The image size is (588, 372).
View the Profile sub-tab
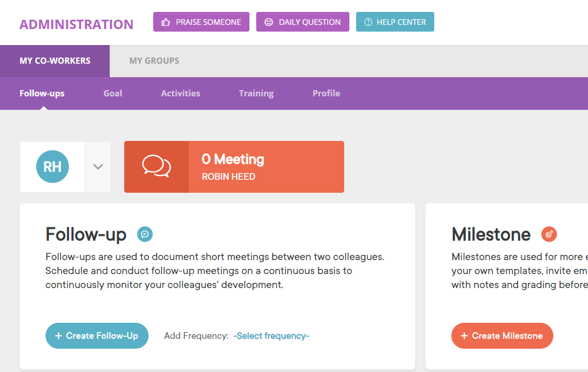tap(326, 93)
